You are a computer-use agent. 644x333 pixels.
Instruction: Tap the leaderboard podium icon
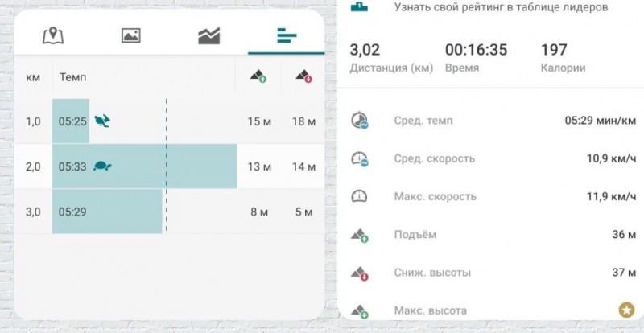click(358, 6)
